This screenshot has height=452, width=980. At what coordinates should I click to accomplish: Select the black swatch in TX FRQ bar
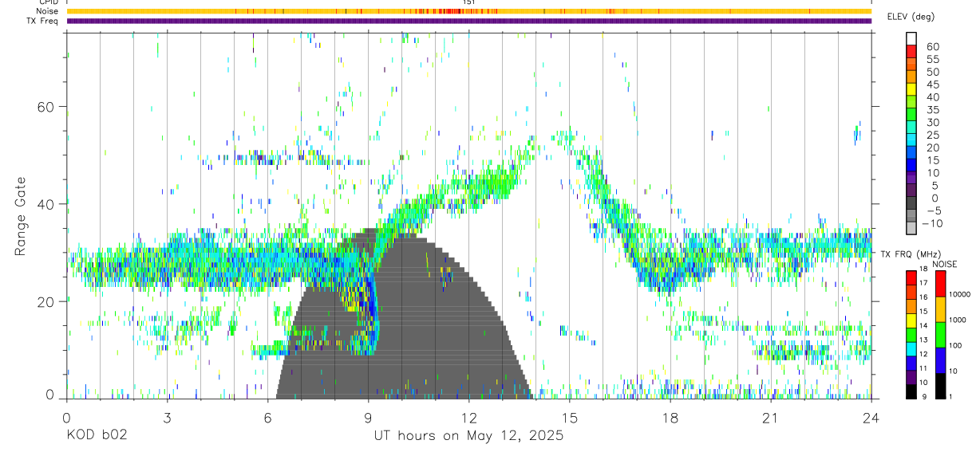(x=911, y=391)
